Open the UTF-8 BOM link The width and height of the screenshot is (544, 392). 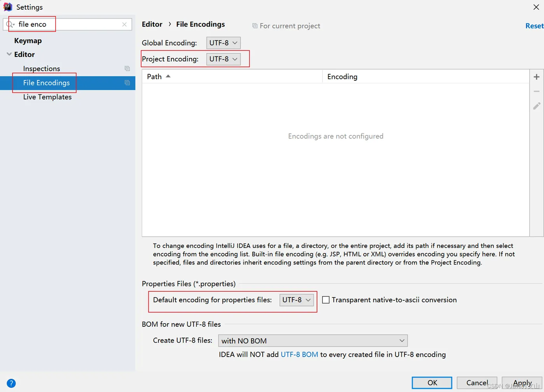[x=299, y=354]
